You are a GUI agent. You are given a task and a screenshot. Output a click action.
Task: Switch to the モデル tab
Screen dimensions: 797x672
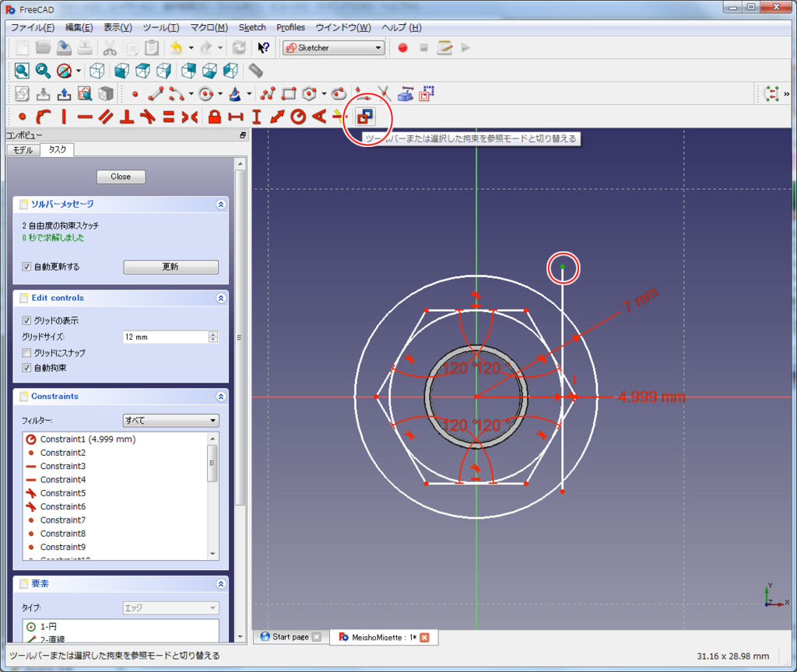(23, 149)
